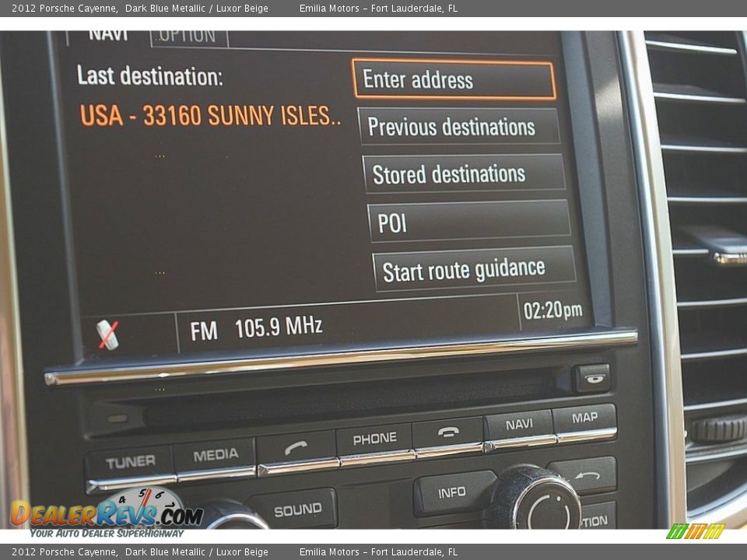Switch to the NAVI tab on screen
This screenshot has width=747, height=560.
(x=108, y=36)
